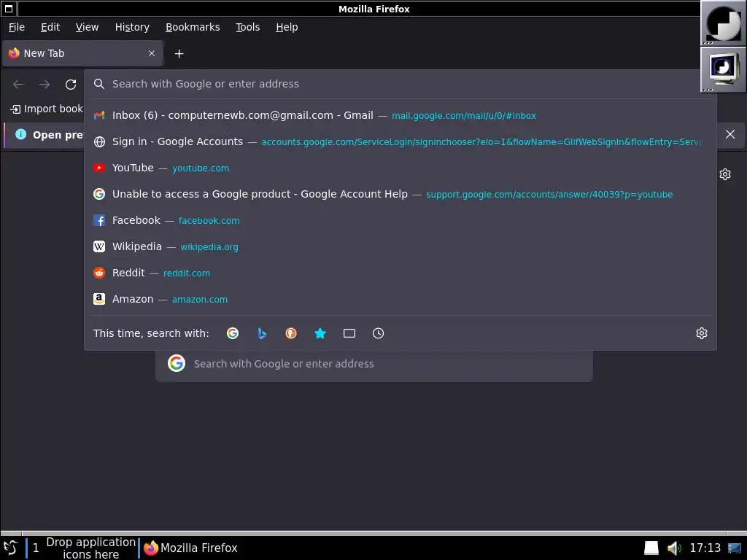Switch to the New Tab tab
This screenshot has height=560, width=747.
click(83, 53)
